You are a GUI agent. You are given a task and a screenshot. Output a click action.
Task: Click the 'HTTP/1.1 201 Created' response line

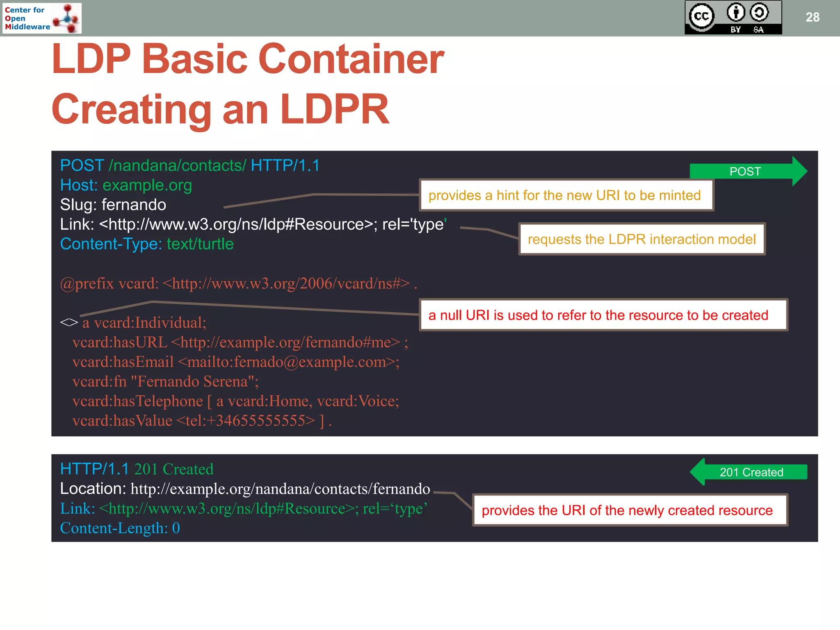[x=137, y=469]
